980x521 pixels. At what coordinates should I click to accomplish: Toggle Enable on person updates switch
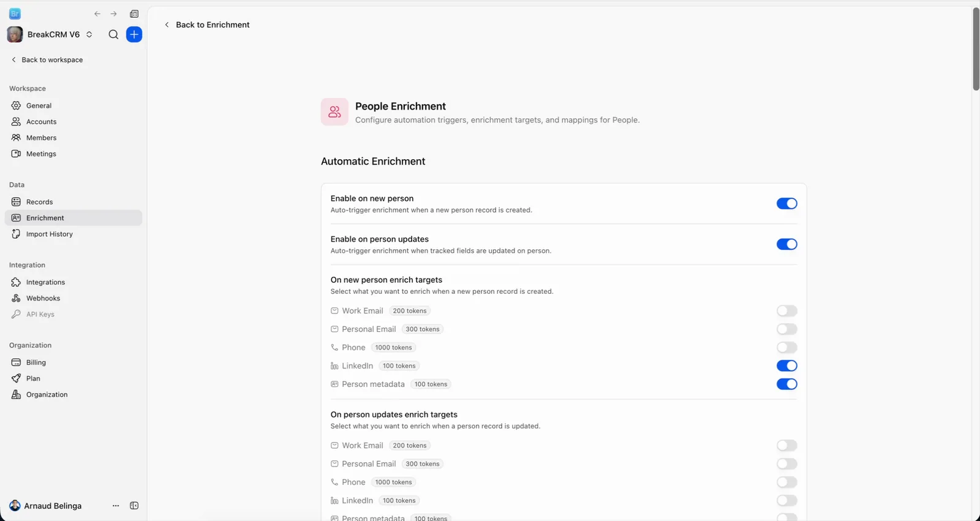(x=786, y=244)
